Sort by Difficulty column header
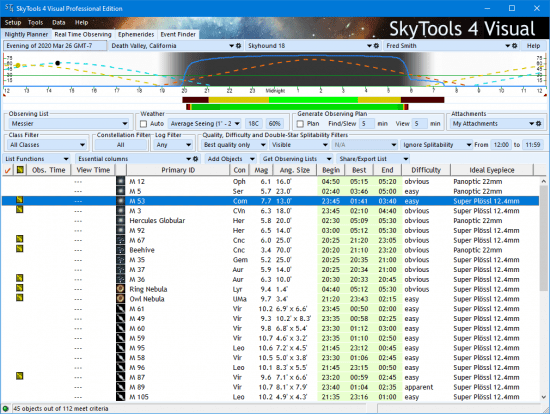Screen dimensions: 550x414 coord(426,170)
